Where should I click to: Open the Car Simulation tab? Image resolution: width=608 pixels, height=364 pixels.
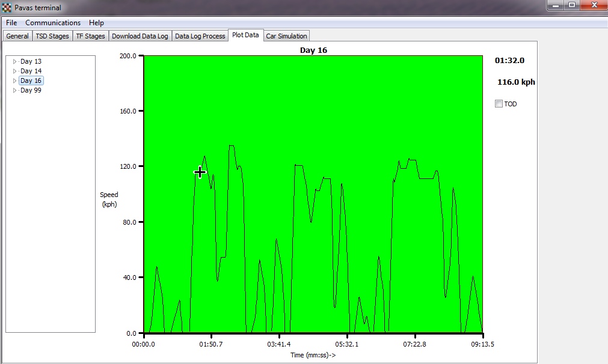(x=286, y=36)
